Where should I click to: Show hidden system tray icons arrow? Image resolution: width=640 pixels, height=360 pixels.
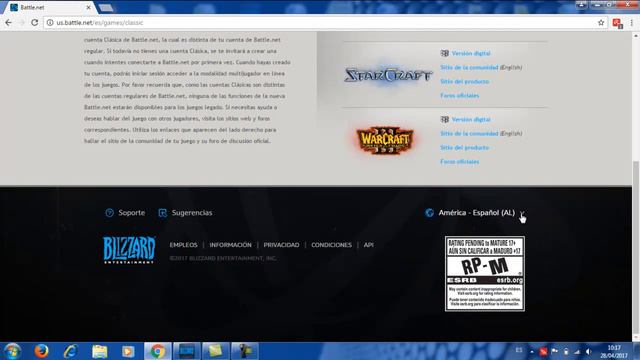pos(531,351)
